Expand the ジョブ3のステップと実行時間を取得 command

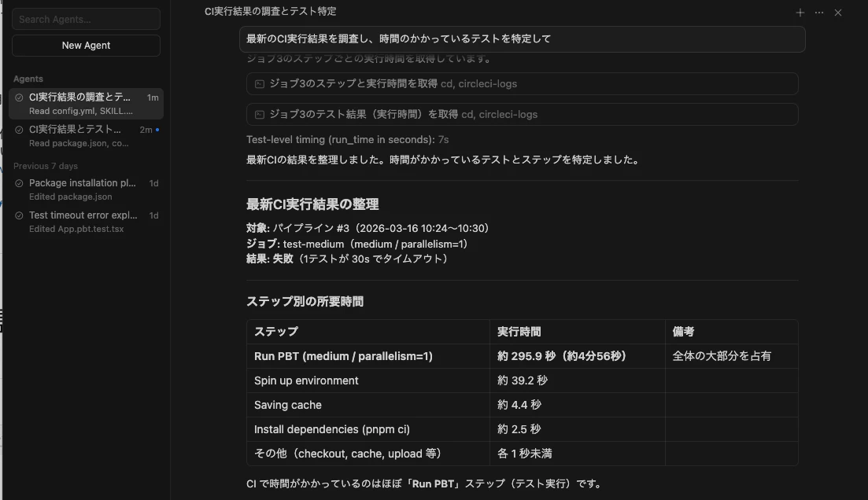[522, 83]
